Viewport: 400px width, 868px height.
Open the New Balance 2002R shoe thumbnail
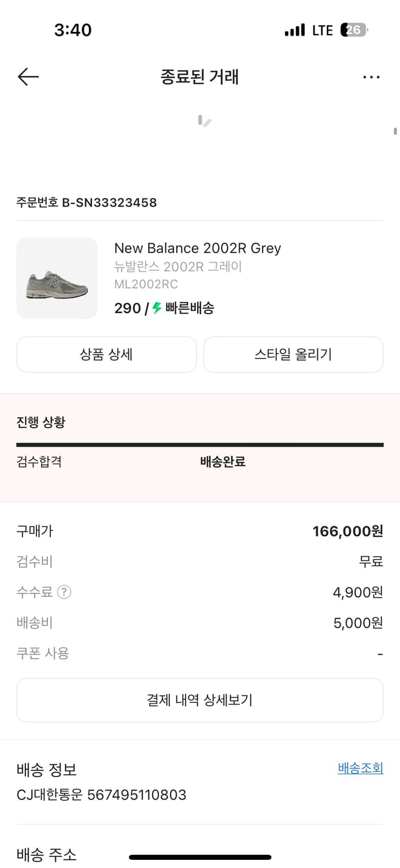pyautogui.click(x=57, y=278)
